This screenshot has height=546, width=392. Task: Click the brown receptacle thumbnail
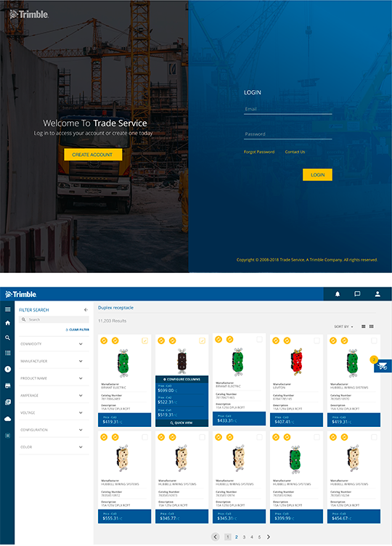click(x=181, y=361)
